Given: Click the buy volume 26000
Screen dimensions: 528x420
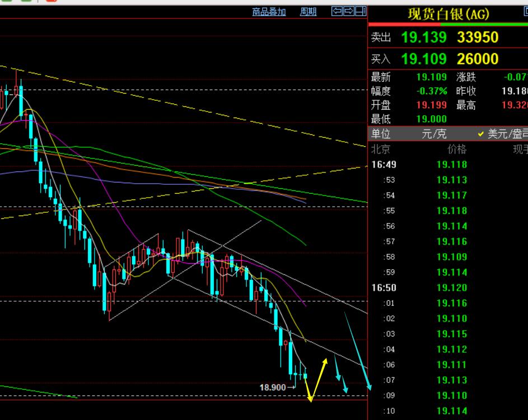Looking at the screenshot, I should tap(478, 59).
